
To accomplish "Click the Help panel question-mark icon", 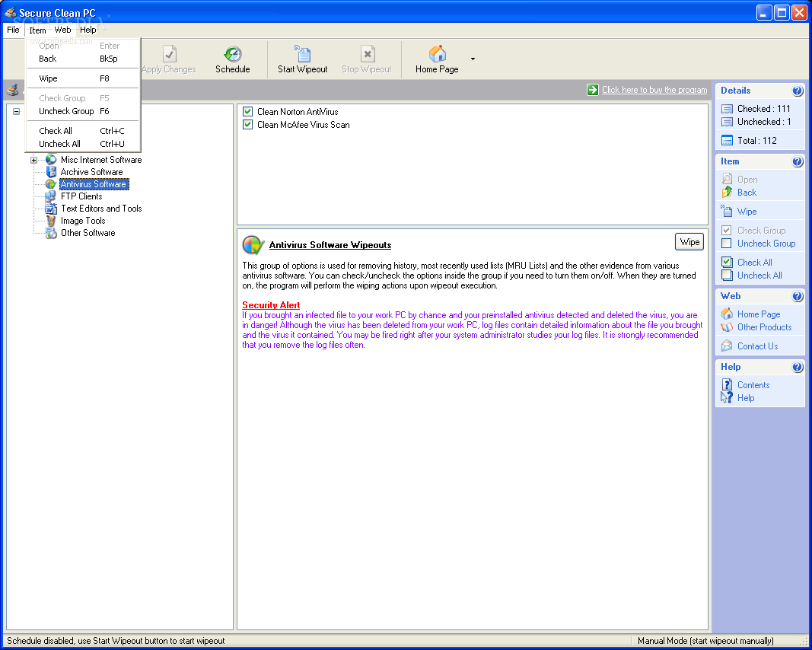I will [798, 367].
